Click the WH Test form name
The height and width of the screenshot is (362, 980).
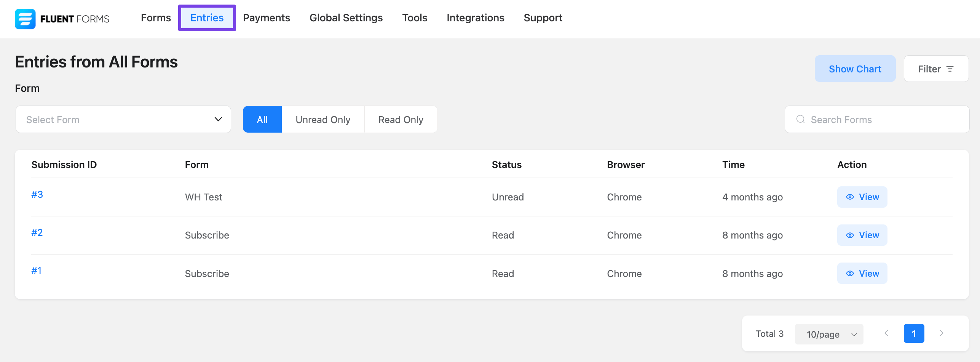pyautogui.click(x=204, y=197)
